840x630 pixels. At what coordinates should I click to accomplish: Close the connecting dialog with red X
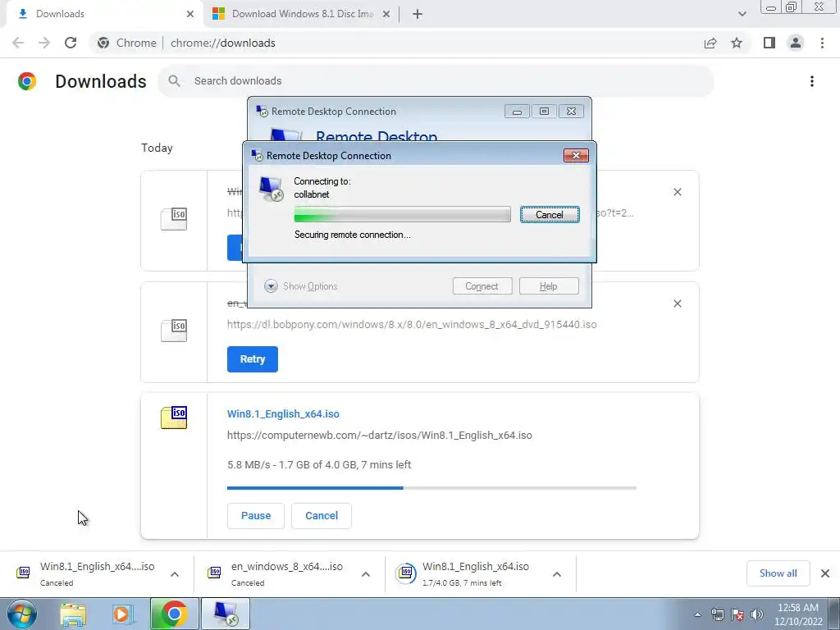576,155
